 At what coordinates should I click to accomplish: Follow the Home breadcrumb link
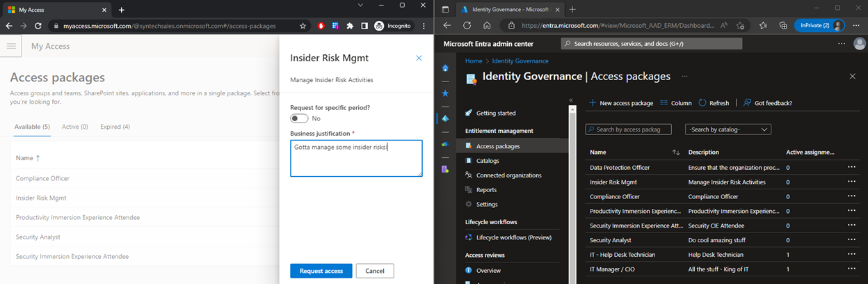[474, 61]
